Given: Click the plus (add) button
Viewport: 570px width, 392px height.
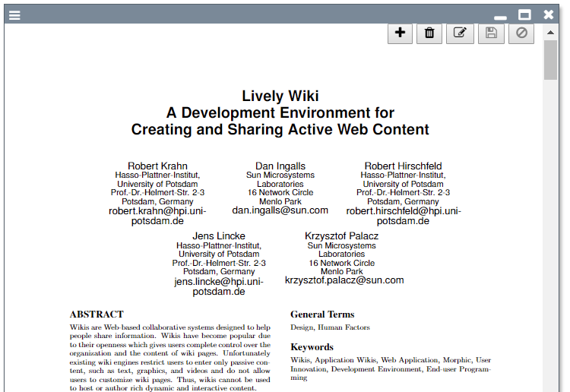Looking at the screenshot, I should click(x=400, y=33).
